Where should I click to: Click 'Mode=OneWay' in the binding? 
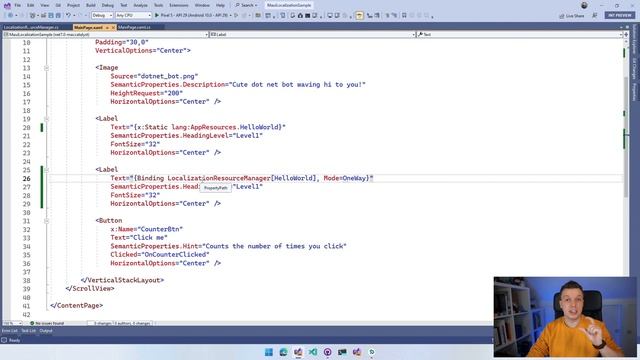(x=344, y=178)
